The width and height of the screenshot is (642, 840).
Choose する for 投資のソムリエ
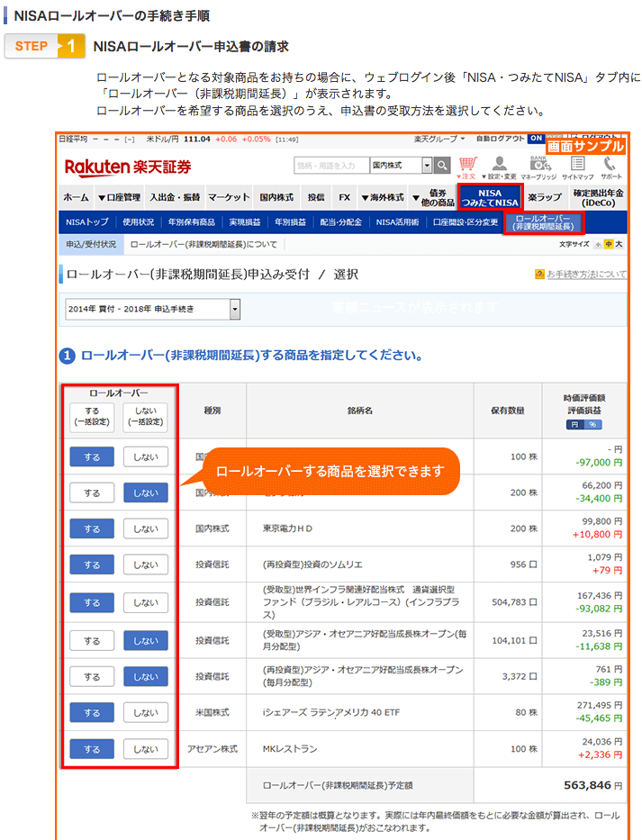pos(92,565)
